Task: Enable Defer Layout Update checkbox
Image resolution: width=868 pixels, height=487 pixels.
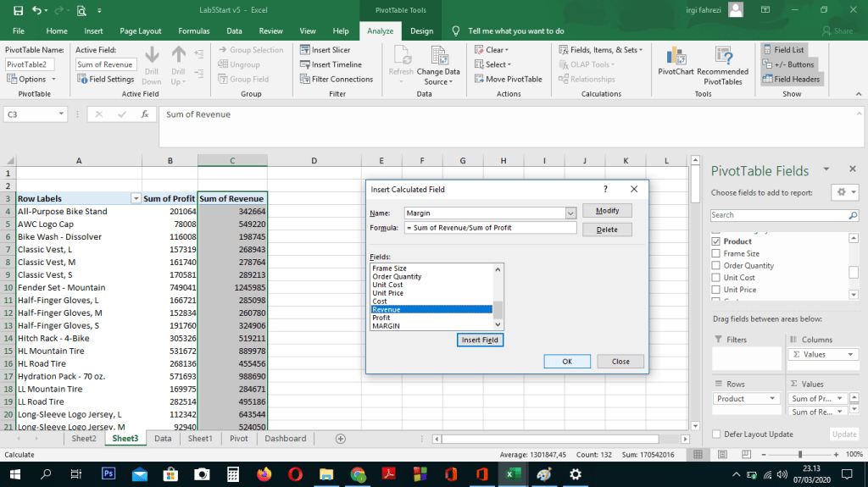Action: [716, 434]
